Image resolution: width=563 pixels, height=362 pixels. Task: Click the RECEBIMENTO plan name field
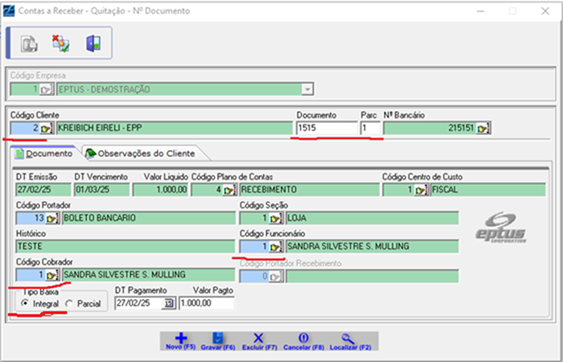(x=310, y=190)
